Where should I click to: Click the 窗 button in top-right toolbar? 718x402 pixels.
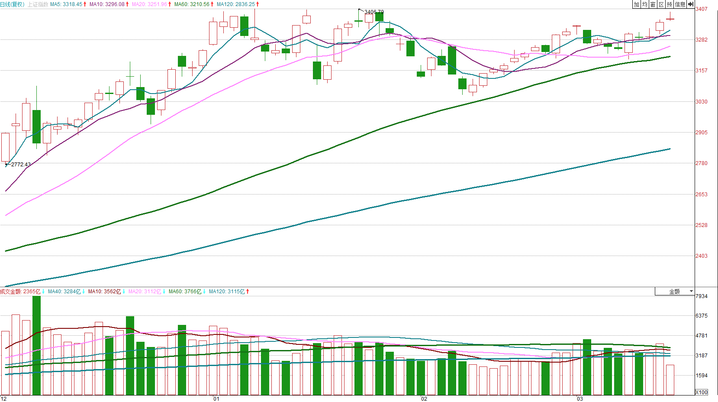coord(653,4)
